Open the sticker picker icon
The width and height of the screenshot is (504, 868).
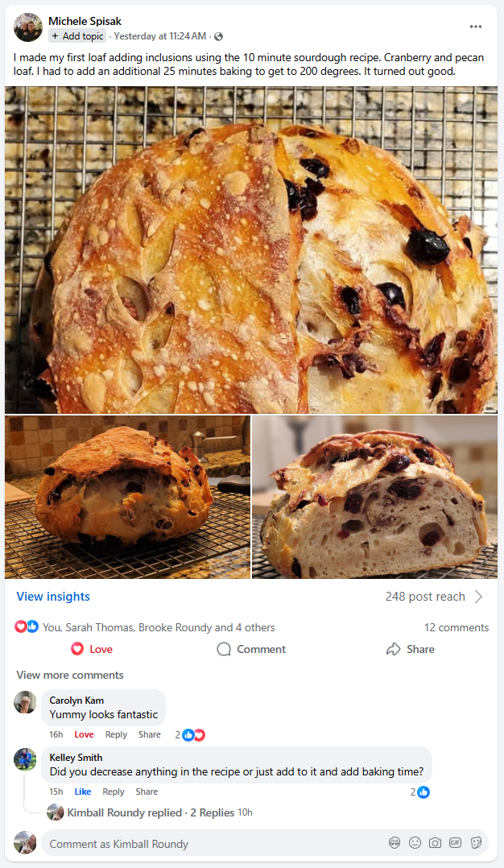pyautogui.click(x=476, y=842)
